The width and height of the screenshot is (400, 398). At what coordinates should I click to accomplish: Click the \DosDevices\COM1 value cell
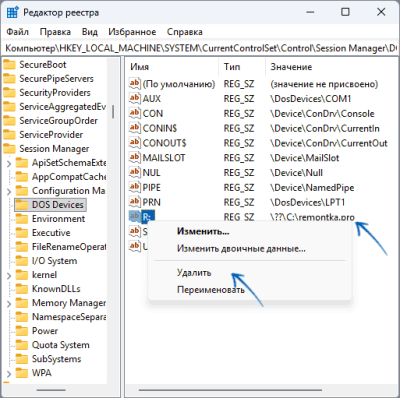pyautogui.click(x=311, y=99)
